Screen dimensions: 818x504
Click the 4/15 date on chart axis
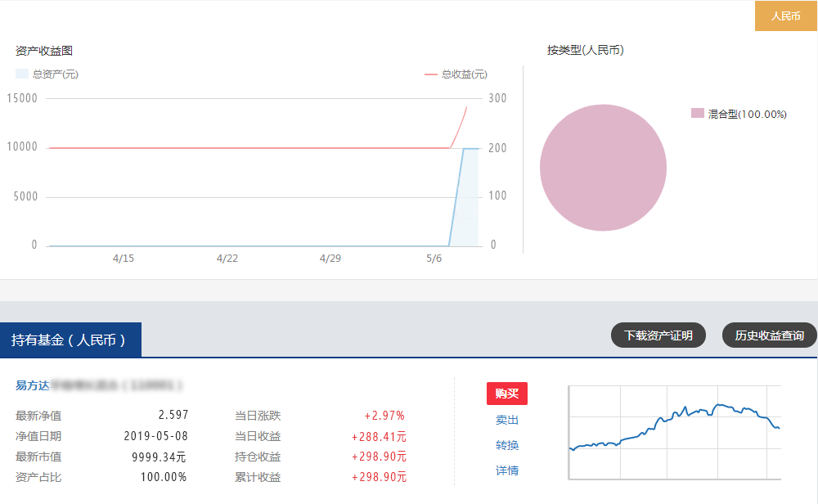tap(123, 258)
